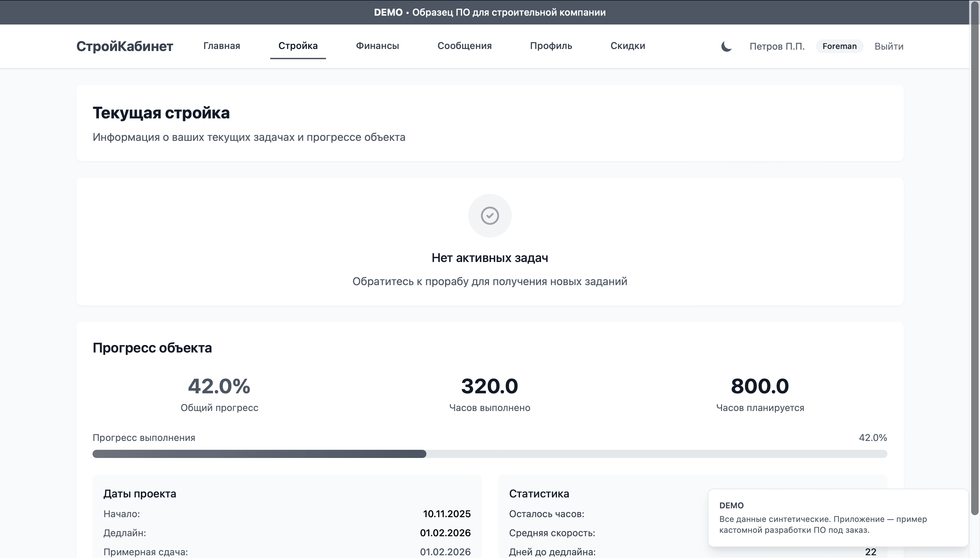Open the Финансы section
Image resolution: width=980 pixels, height=558 pixels.
[377, 46]
